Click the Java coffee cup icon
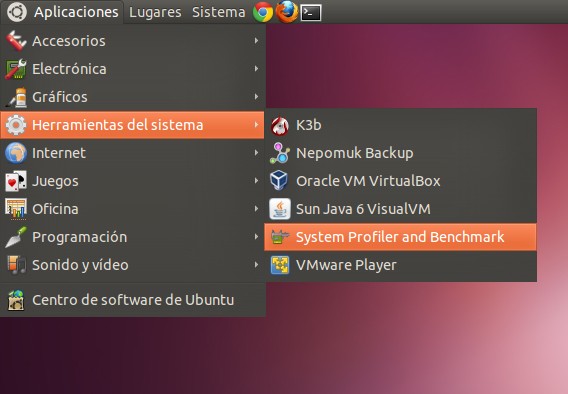The image size is (568, 394). (x=280, y=209)
